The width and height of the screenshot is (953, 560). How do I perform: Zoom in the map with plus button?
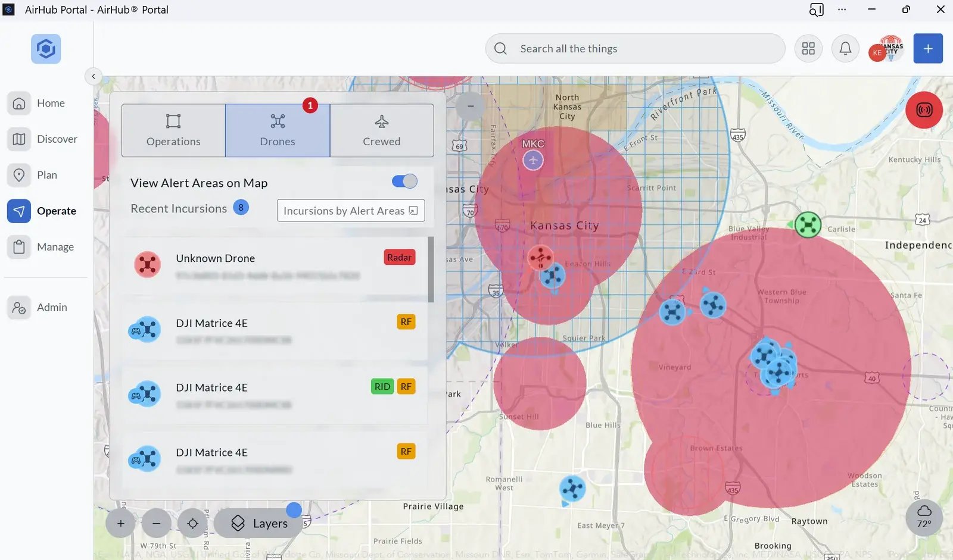point(121,524)
